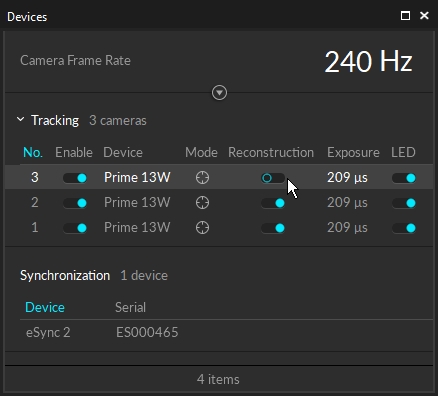438x396 pixels.
Task: Click the tracking mode icon for camera 1
Action: click(202, 228)
